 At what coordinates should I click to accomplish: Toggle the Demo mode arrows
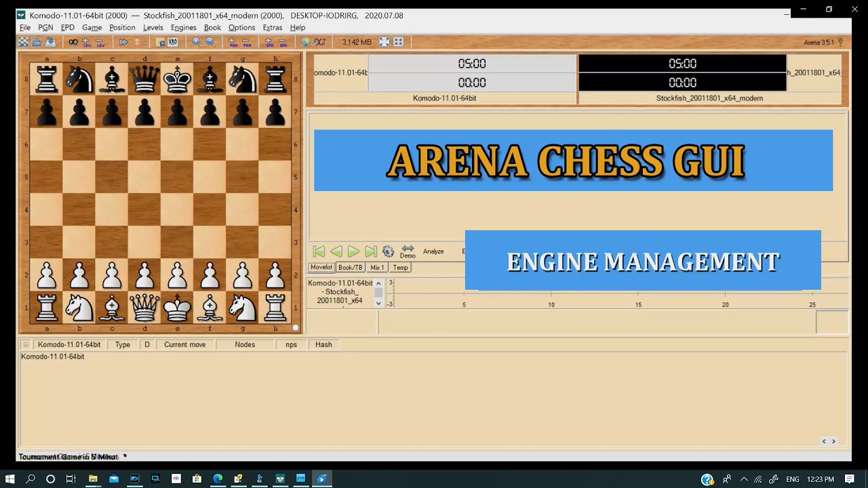(408, 251)
